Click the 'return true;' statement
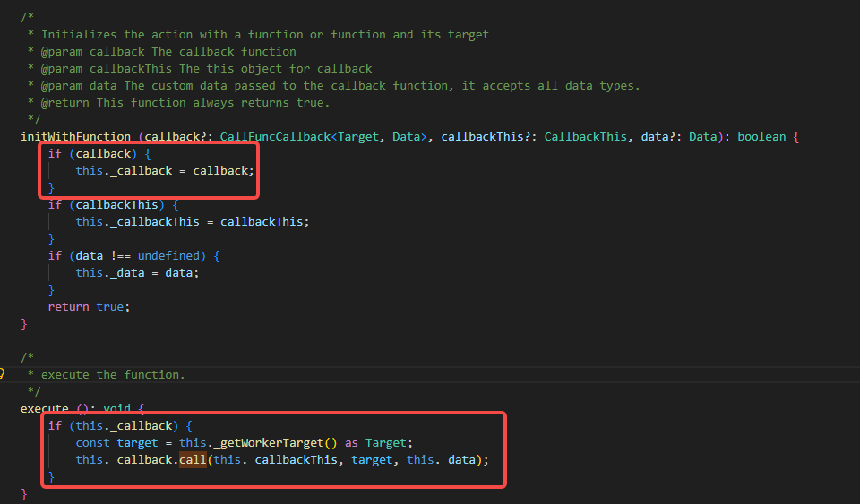Image resolution: width=860 pixels, height=504 pixels. pos(89,306)
